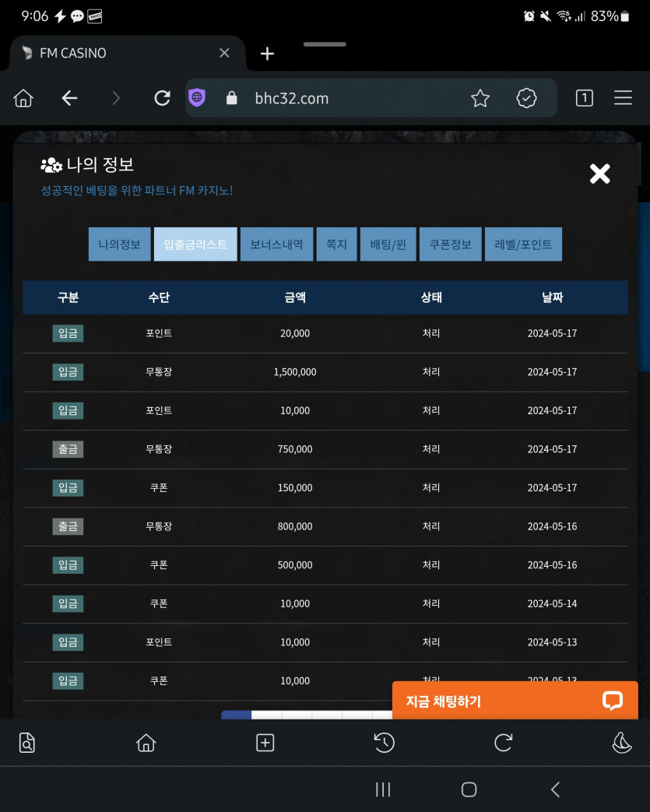650x812 pixels.
Task: Select the 나의정보 tab
Action: pyautogui.click(x=120, y=244)
